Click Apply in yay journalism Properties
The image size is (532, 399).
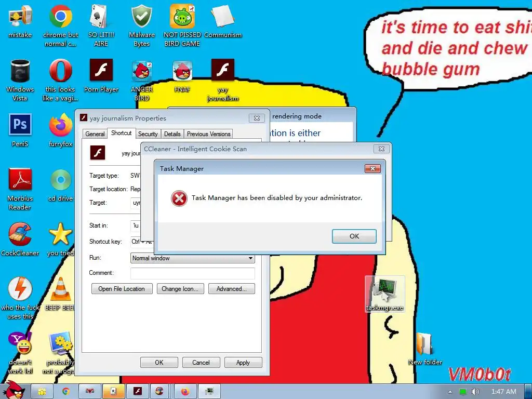pyautogui.click(x=243, y=362)
